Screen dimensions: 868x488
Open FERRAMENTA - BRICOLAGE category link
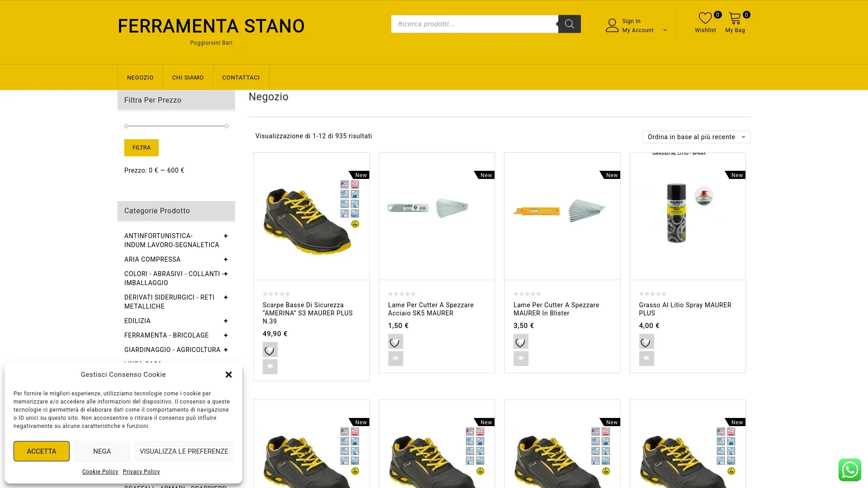(x=166, y=335)
